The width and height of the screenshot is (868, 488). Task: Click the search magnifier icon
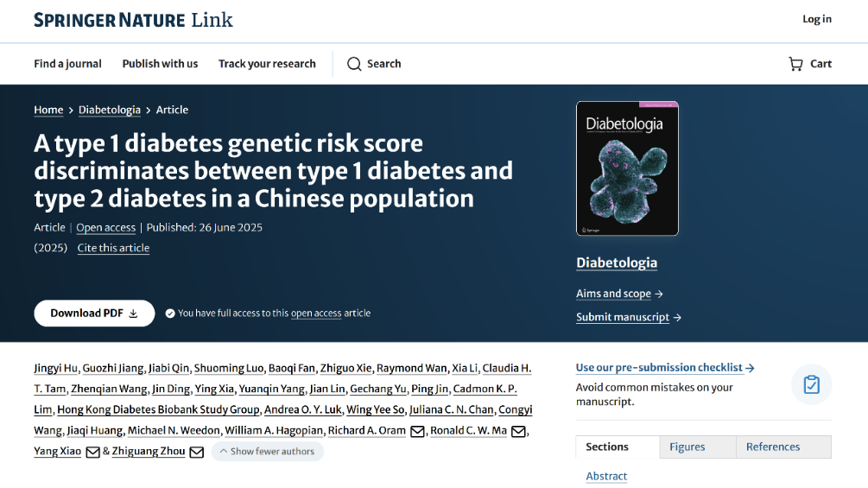(354, 64)
